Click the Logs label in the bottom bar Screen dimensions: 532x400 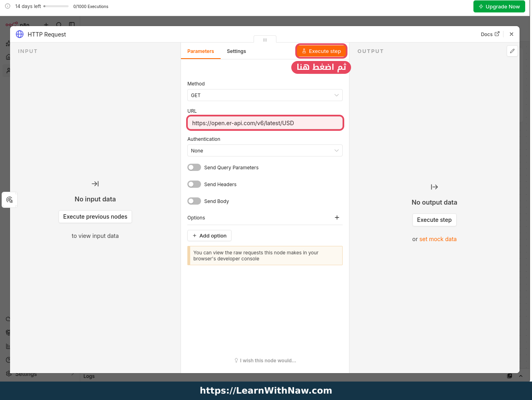tap(89, 376)
